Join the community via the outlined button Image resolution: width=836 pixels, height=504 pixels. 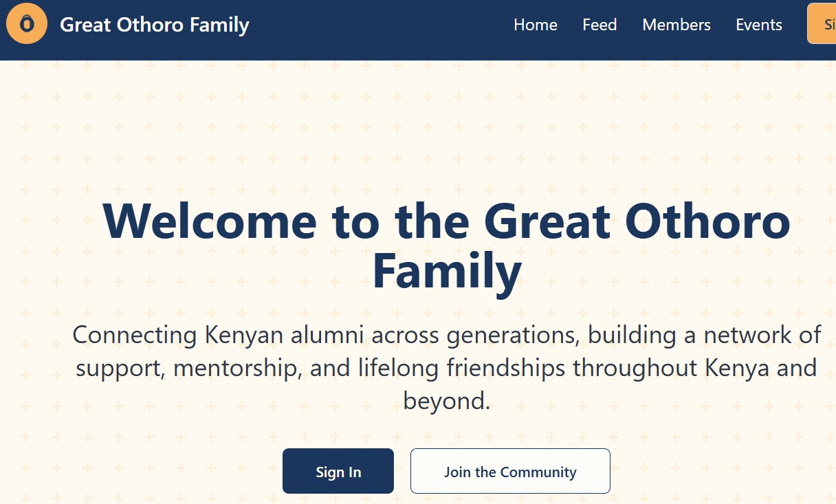click(x=509, y=471)
